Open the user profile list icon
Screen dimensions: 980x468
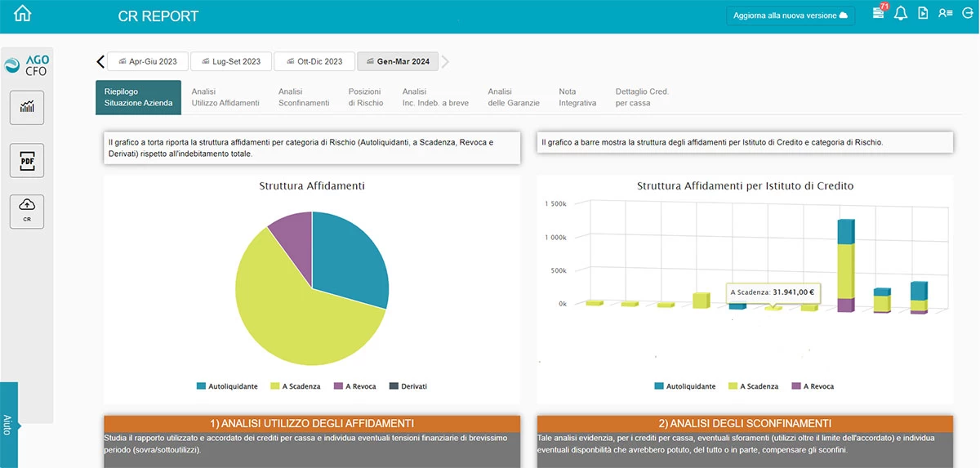[x=946, y=14]
